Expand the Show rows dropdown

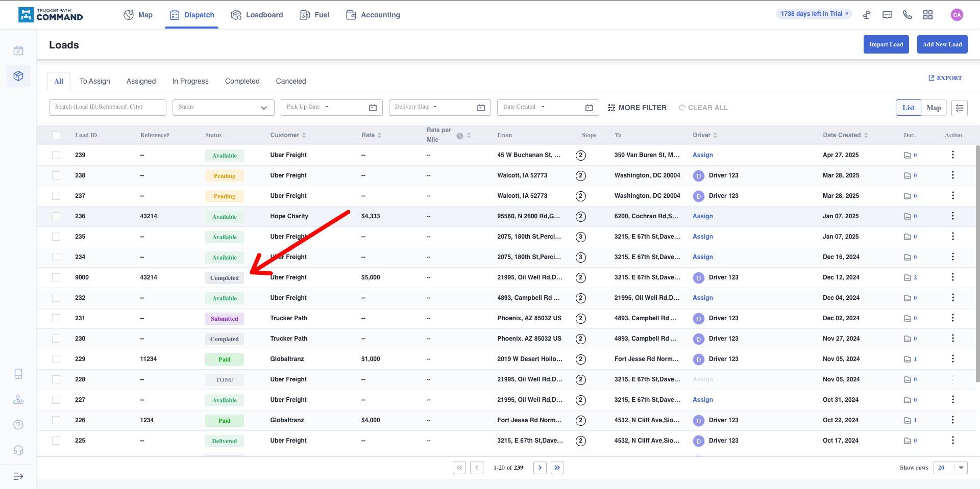coord(950,468)
